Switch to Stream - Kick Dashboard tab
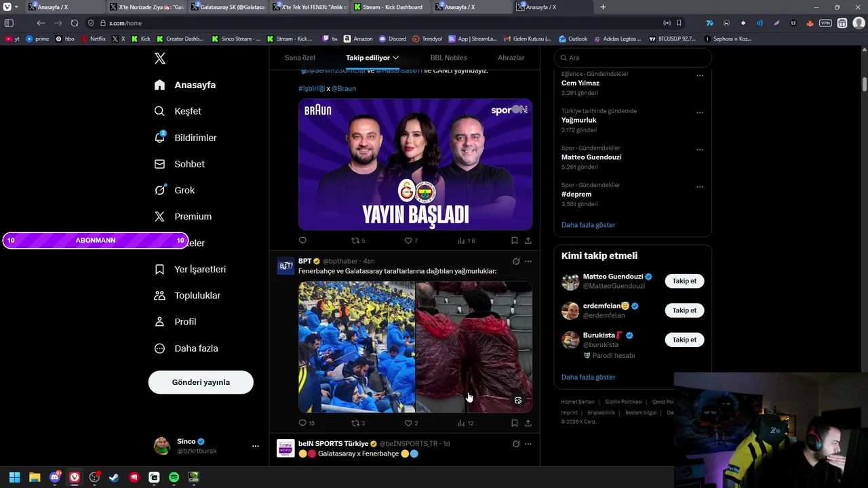868x488 pixels. [392, 7]
